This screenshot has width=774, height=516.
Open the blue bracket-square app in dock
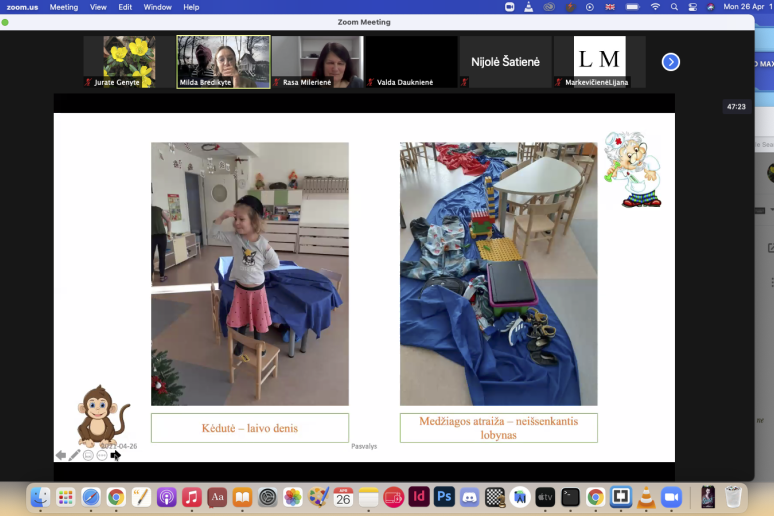pyautogui.click(x=620, y=497)
